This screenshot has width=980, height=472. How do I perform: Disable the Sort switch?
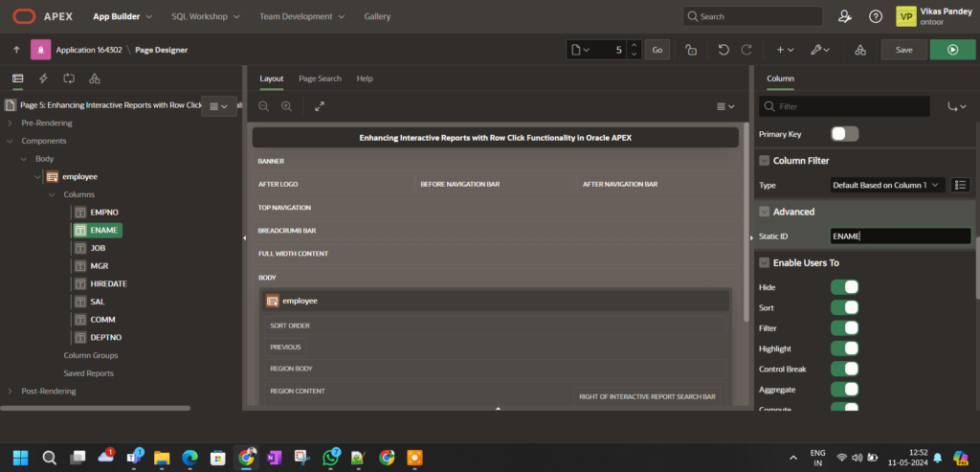pos(844,307)
